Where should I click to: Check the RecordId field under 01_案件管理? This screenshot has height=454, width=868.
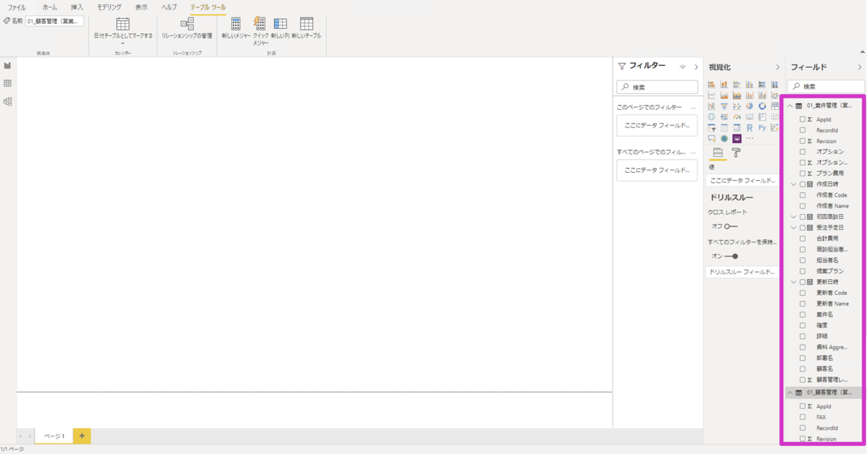(802, 130)
